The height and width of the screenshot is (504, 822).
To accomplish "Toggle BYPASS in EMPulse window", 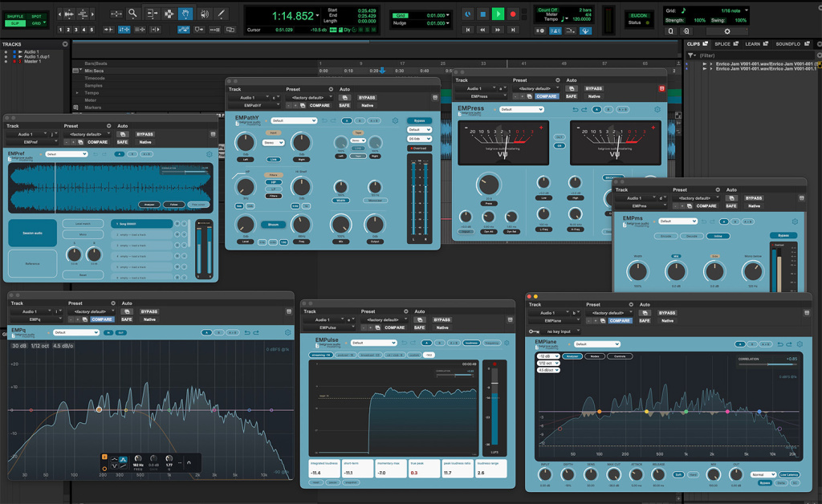I will point(442,319).
